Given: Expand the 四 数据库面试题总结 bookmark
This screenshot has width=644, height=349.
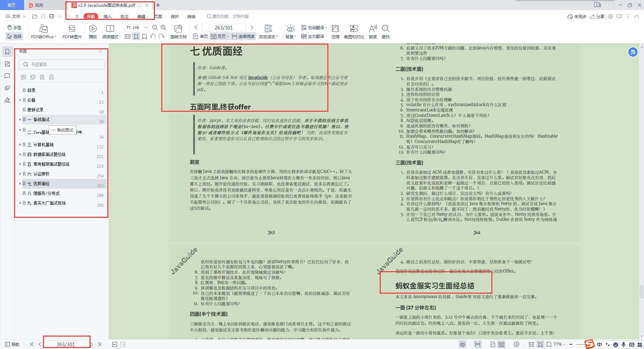Looking at the screenshot, I should pos(20,154).
